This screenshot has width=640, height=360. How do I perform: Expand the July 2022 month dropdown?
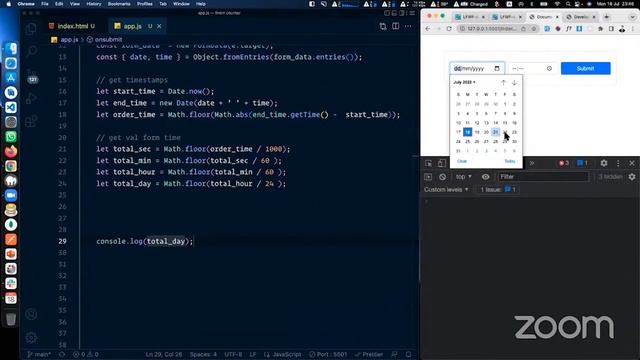pos(464,82)
